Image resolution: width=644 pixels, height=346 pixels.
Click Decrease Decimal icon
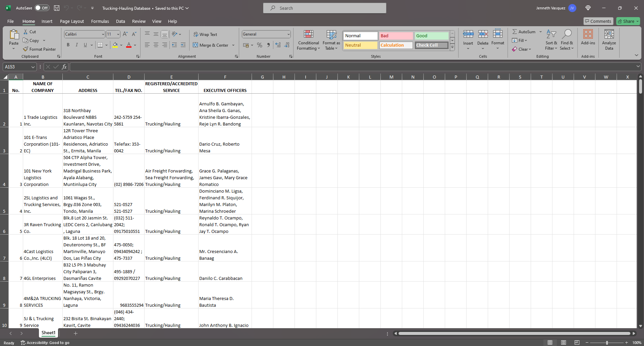click(287, 45)
